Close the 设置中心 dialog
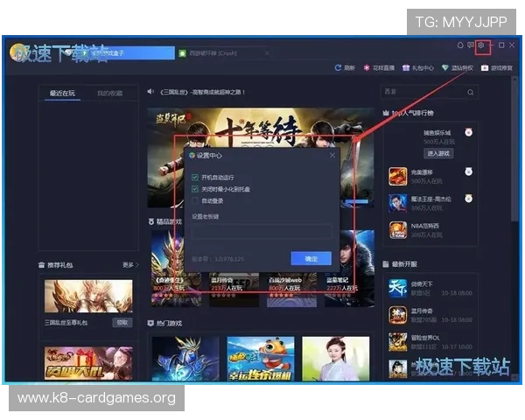The height and width of the screenshot is (420, 525). pos(332,155)
